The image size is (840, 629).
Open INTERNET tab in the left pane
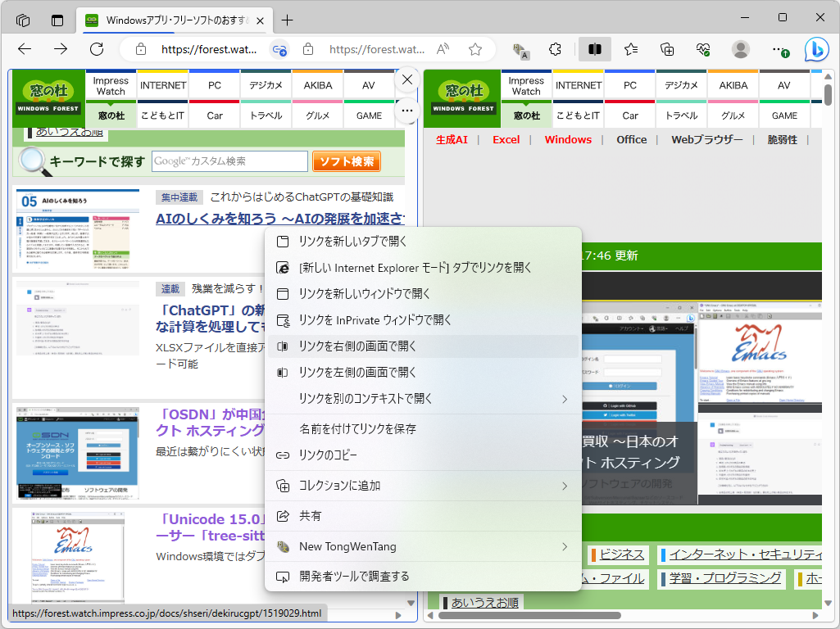163,86
